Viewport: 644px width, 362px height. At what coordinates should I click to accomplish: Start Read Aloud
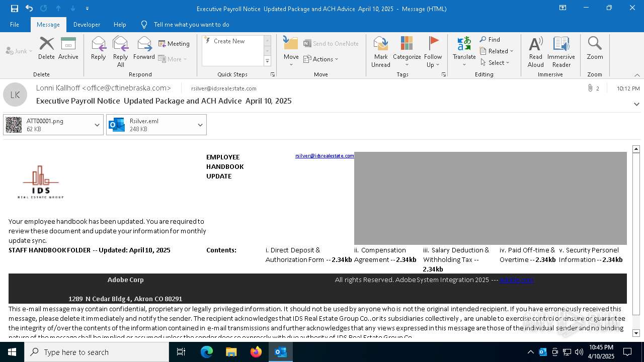tap(536, 51)
